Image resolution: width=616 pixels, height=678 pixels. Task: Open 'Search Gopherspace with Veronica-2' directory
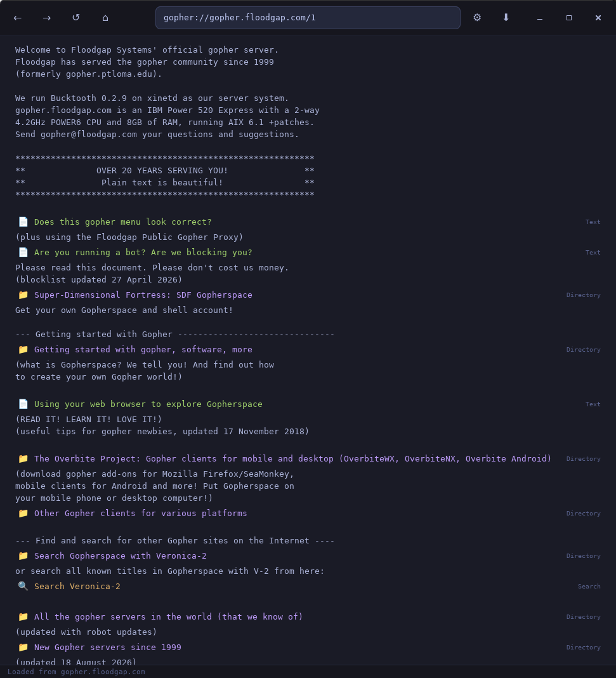(x=120, y=555)
